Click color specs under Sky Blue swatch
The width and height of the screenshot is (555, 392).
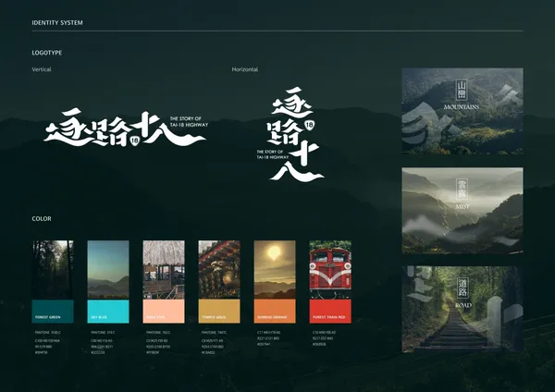(103, 342)
